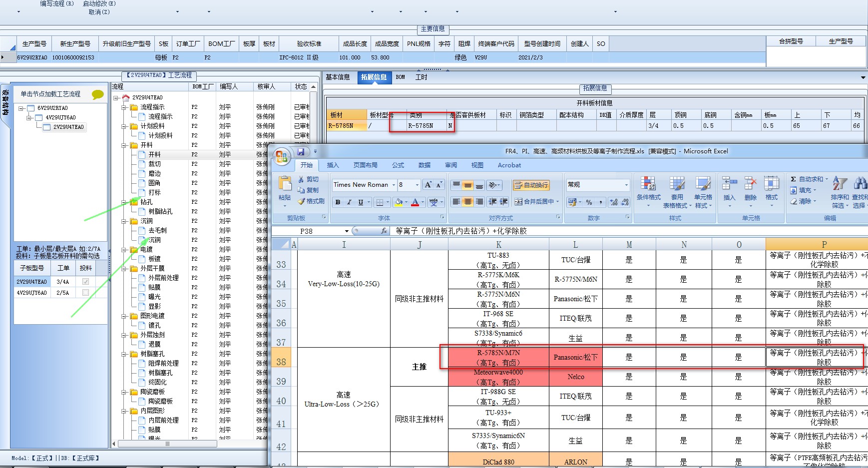Open the font name dropdown Times New Roman
This screenshot has width=868, height=468.
point(394,185)
